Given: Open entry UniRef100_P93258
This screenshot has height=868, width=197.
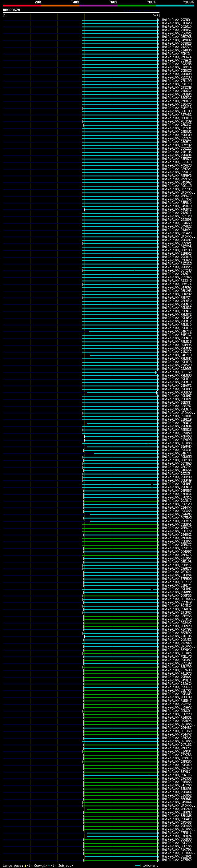Looking at the screenshot, I should (x=177, y=64).
